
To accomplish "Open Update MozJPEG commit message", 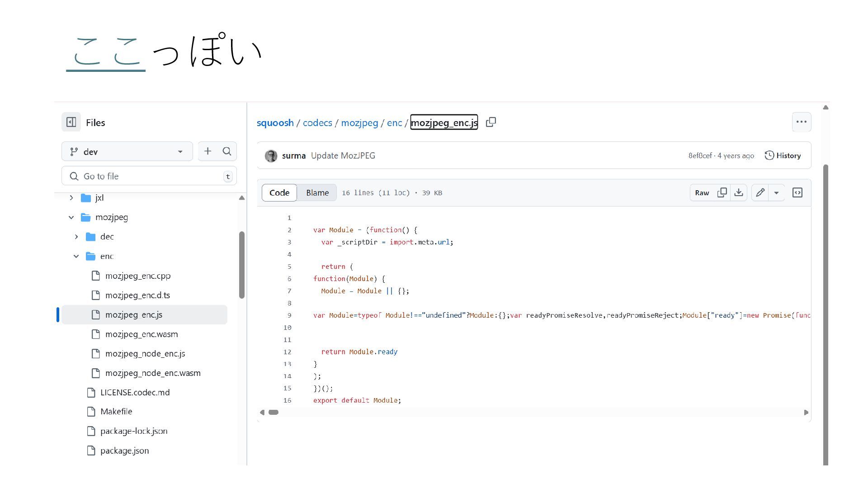I will click(343, 155).
